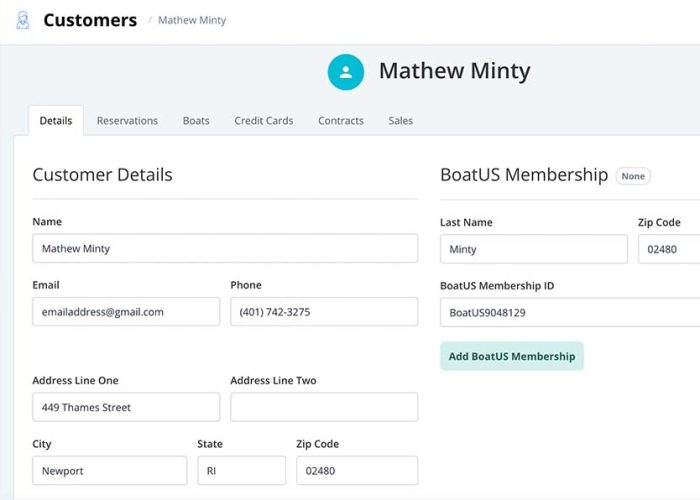View the Sales tab
Viewport: 700px width, 500px height.
(400, 121)
